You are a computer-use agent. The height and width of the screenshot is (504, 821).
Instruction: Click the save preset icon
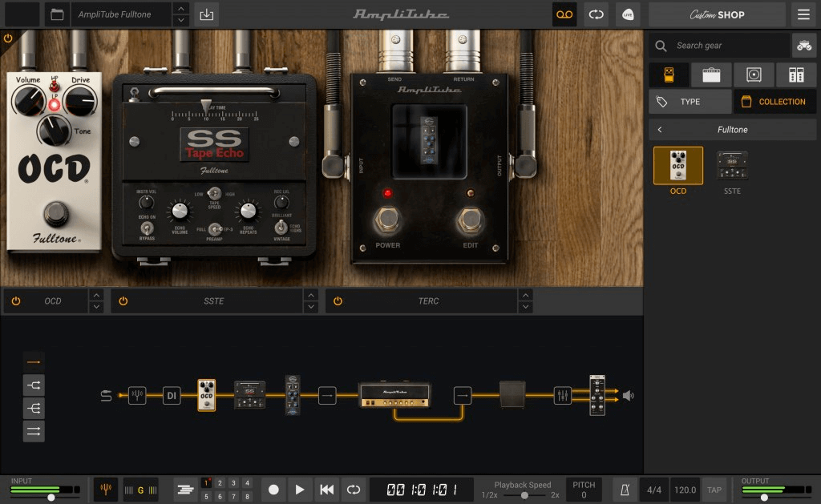(x=205, y=14)
